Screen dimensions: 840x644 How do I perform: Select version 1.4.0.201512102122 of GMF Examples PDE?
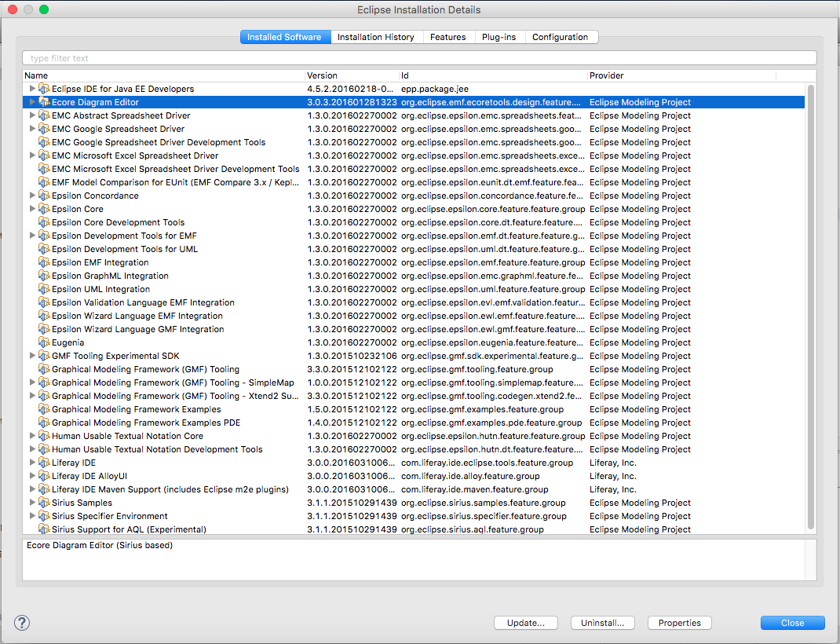[x=352, y=423]
